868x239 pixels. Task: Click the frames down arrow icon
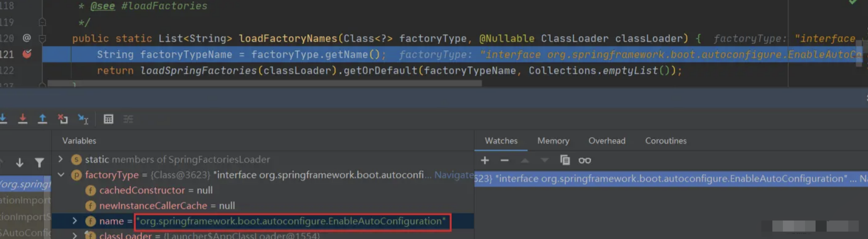click(19, 163)
